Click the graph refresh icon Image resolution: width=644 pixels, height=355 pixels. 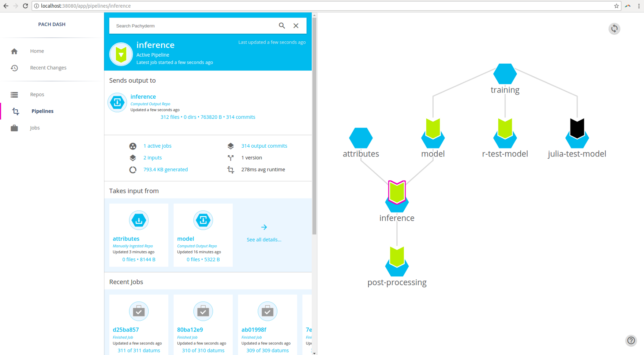coord(614,29)
